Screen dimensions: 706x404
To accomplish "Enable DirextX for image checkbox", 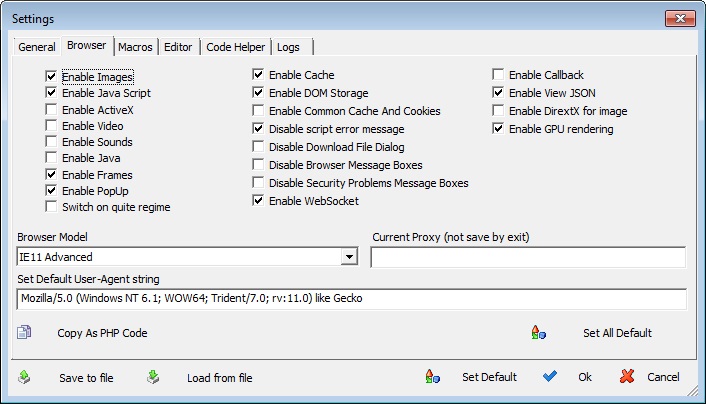I will 498,110.
